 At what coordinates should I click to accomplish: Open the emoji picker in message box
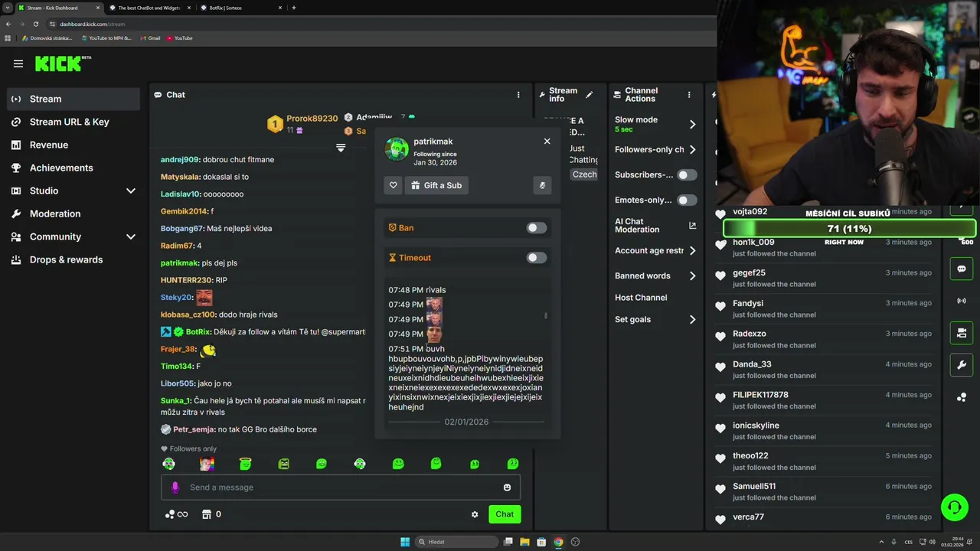[x=507, y=487]
